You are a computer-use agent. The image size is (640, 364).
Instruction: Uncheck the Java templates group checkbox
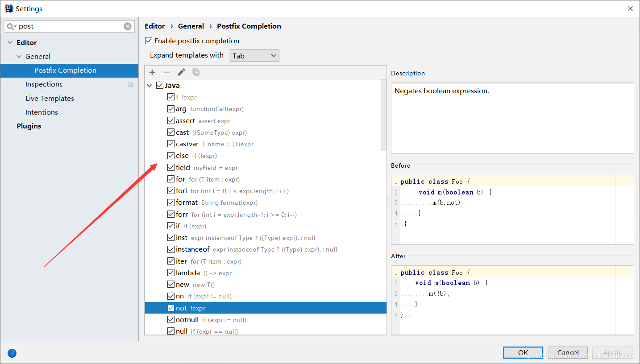(160, 85)
